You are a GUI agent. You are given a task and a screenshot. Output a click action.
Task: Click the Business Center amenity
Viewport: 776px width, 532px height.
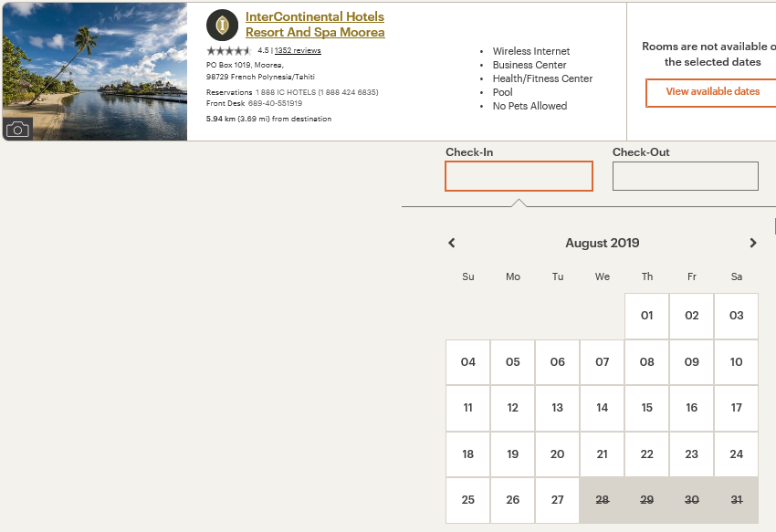530,66
